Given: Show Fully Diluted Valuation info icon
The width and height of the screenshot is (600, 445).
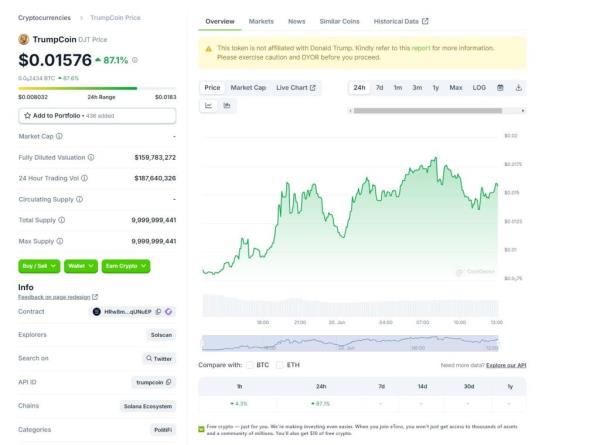Looking at the screenshot, I should [x=91, y=157].
